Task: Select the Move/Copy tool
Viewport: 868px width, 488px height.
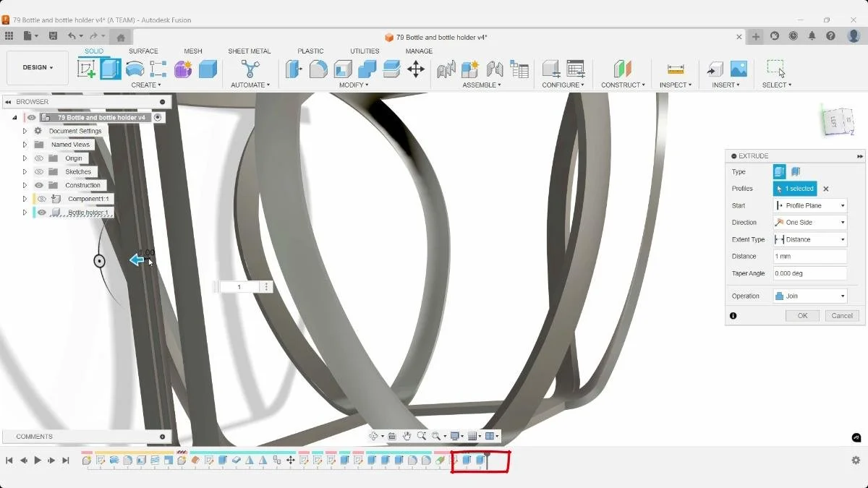Action: pyautogui.click(x=416, y=69)
